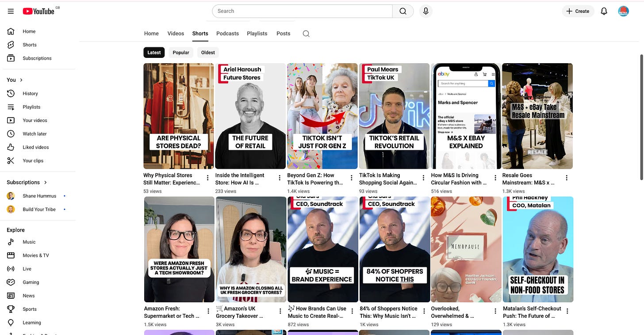Select the Popular sort chip
The width and height of the screenshot is (644, 335).
tap(181, 53)
